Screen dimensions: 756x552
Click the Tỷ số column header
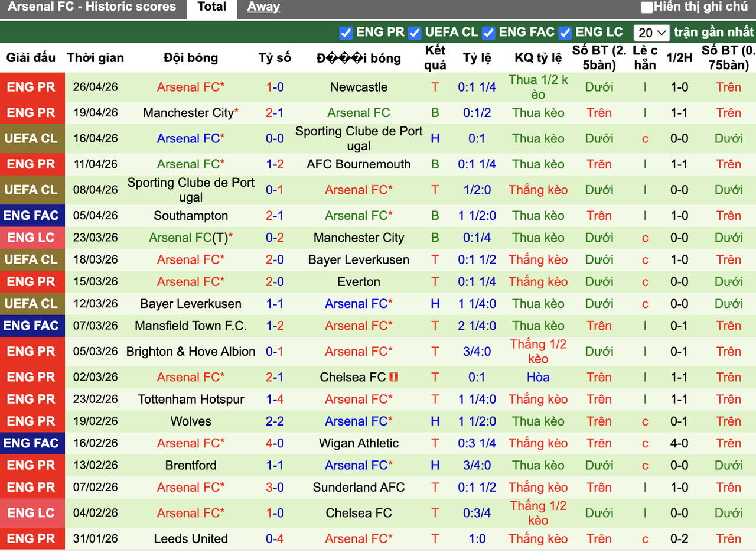(x=275, y=57)
